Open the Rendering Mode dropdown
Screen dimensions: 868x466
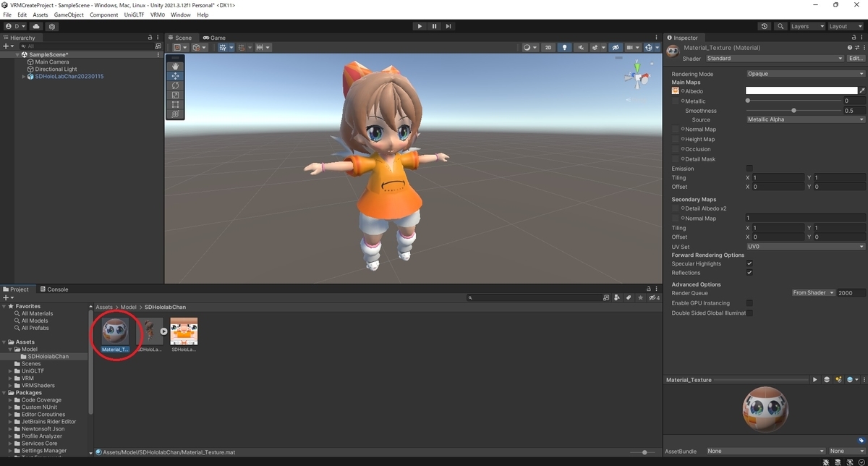[805, 74]
